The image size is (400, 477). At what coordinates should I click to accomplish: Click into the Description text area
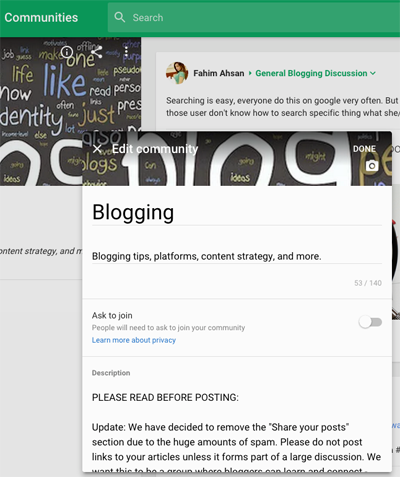pyautogui.click(x=237, y=433)
